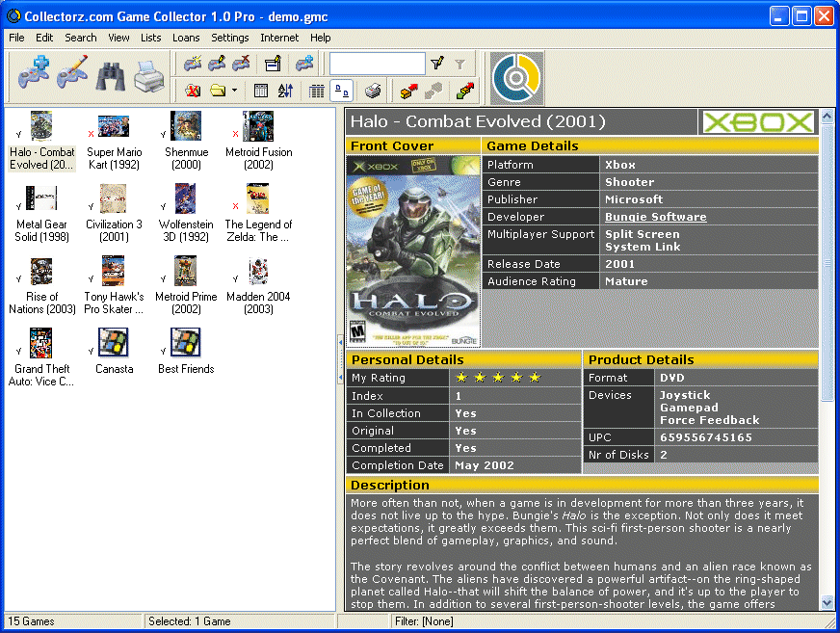The height and width of the screenshot is (633, 840).
Task: Click the quick search text field
Action: [377, 64]
